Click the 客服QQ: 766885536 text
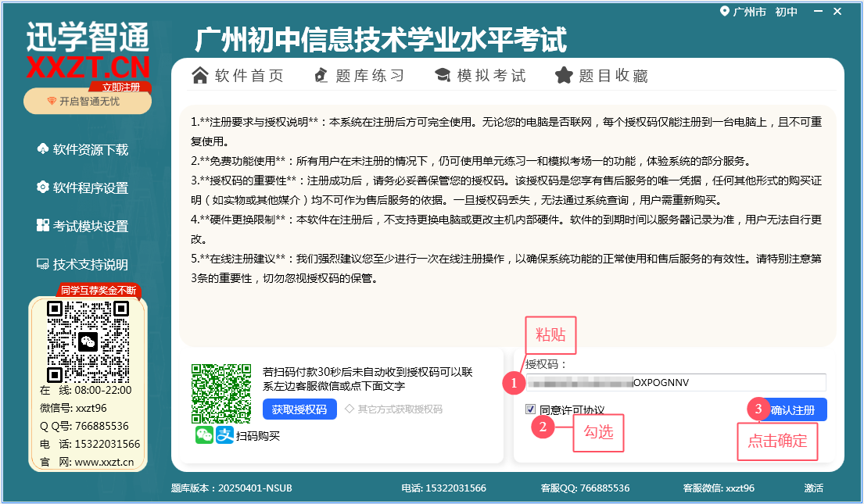The image size is (864, 504). click(x=585, y=488)
